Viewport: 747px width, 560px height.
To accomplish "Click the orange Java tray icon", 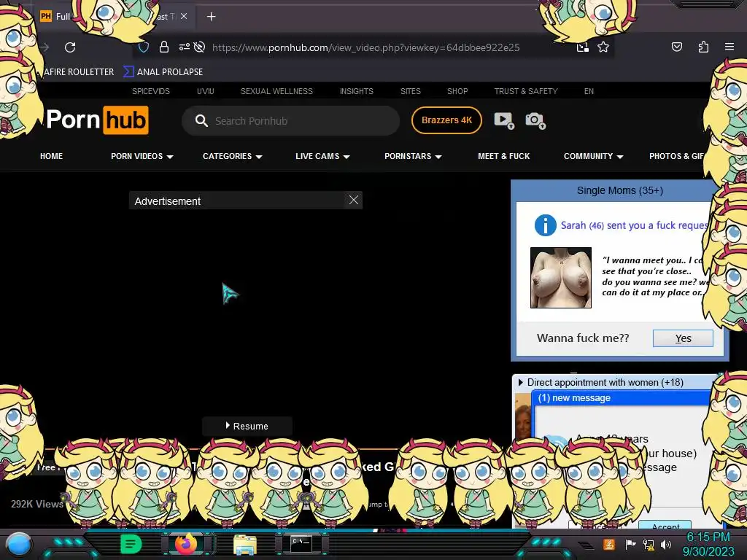I will 609,544.
